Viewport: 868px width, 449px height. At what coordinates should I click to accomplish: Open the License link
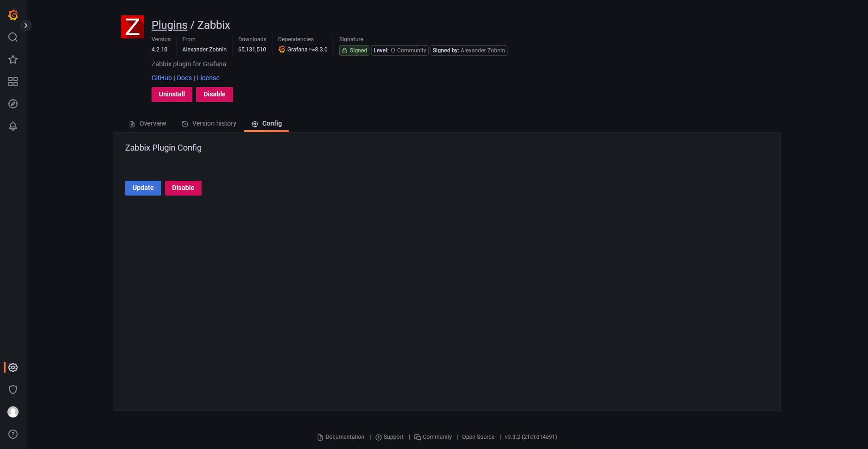[x=208, y=78]
